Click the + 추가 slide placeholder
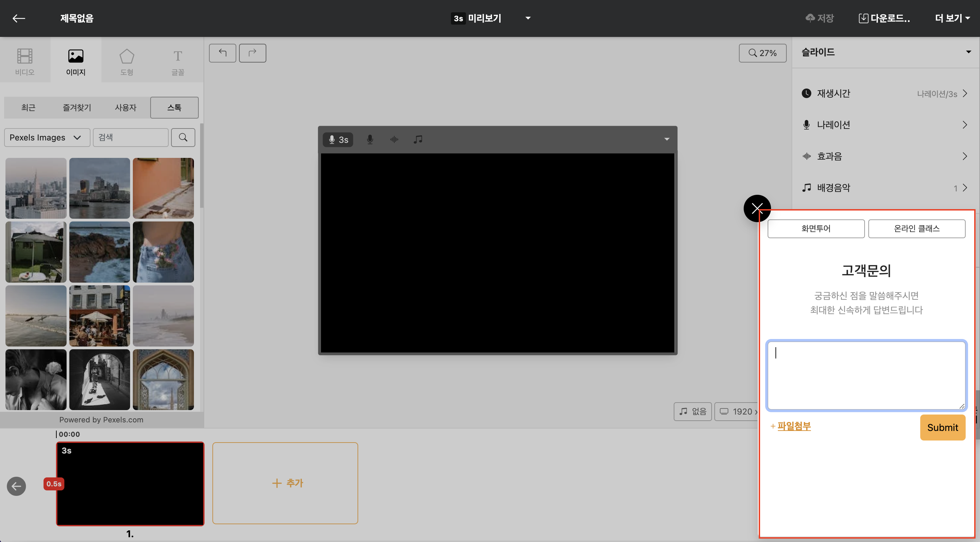The image size is (980, 542). tap(285, 483)
